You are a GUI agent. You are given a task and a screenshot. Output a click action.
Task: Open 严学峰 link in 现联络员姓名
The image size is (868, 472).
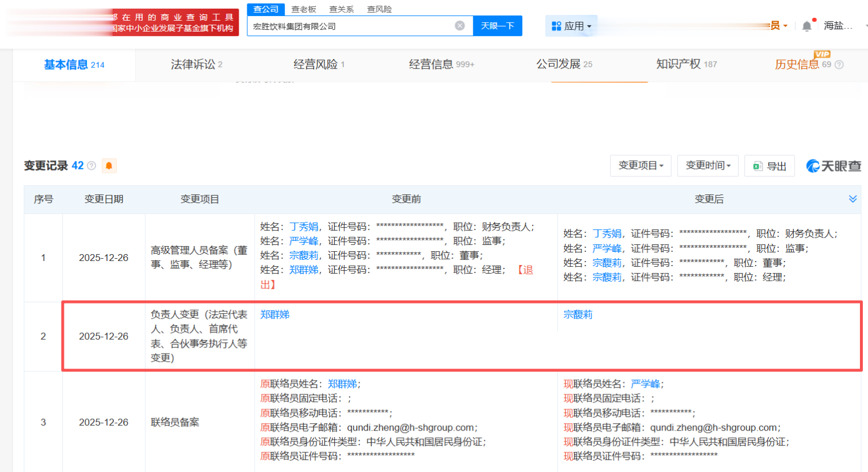coord(645,384)
